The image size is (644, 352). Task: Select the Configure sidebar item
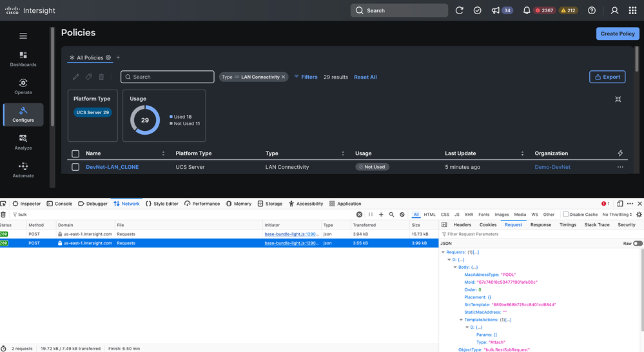pos(23,115)
